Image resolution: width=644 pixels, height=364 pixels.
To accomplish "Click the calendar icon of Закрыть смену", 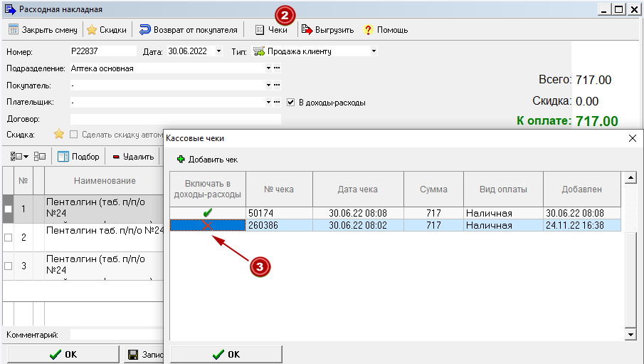I will 14,30.
